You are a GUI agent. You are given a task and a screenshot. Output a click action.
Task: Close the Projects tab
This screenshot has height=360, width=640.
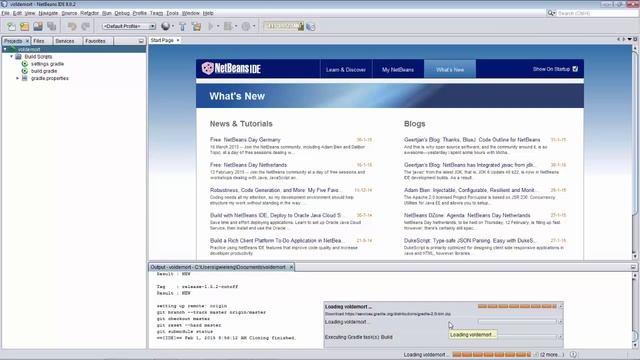click(x=27, y=41)
